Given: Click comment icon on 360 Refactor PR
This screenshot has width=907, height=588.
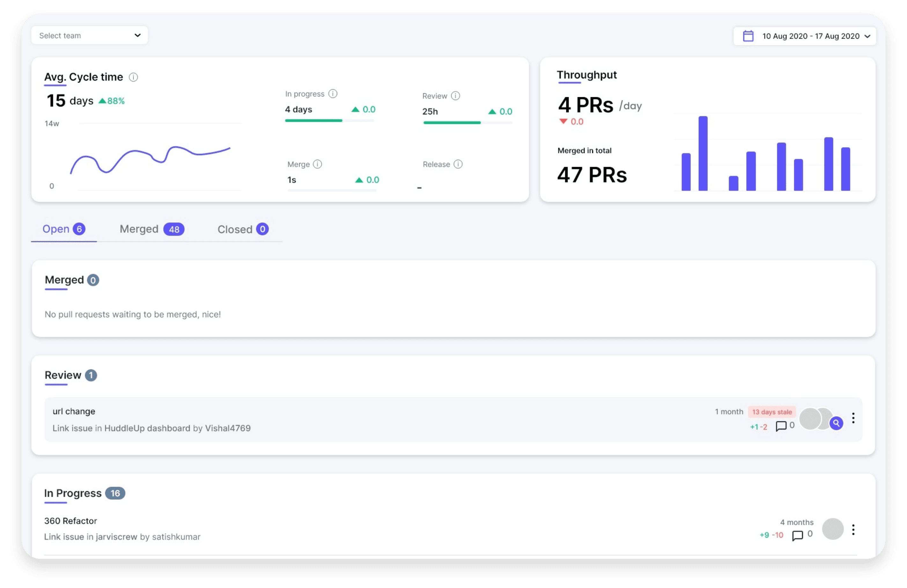Looking at the screenshot, I should (797, 535).
